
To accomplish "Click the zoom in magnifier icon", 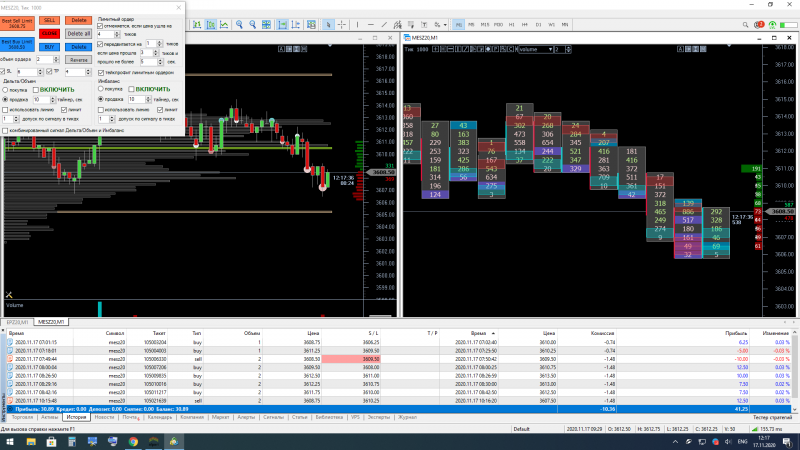I will pos(239,24).
